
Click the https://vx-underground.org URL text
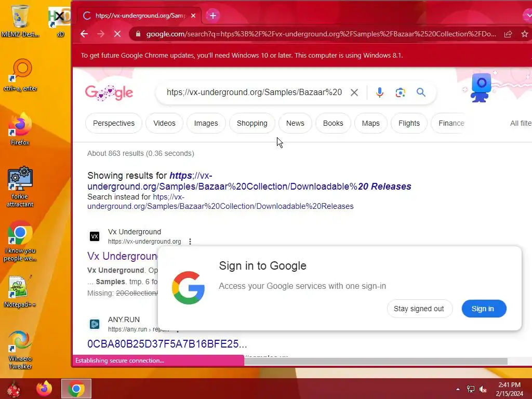point(144,242)
